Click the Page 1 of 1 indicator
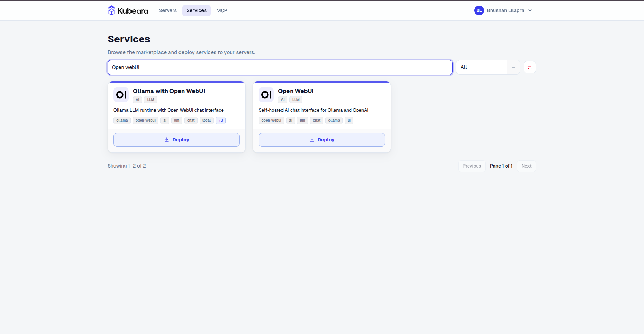Viewport: 644px width, 334px height. 501,166
